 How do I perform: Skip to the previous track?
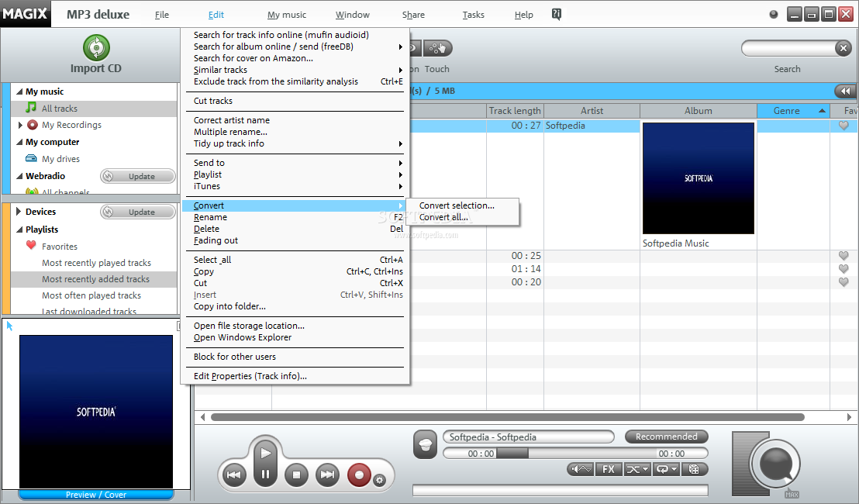[234, 475]
